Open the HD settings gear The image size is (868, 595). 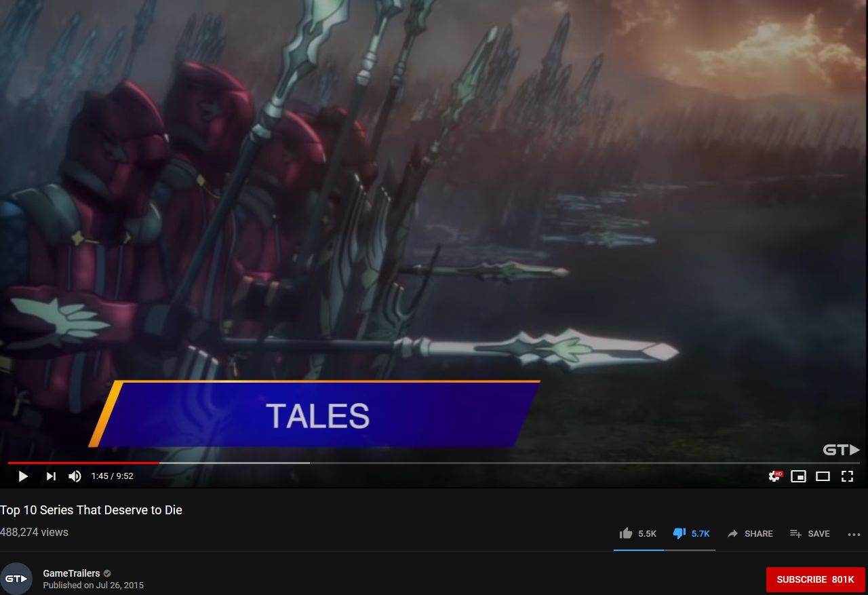[x=774, y=476]
